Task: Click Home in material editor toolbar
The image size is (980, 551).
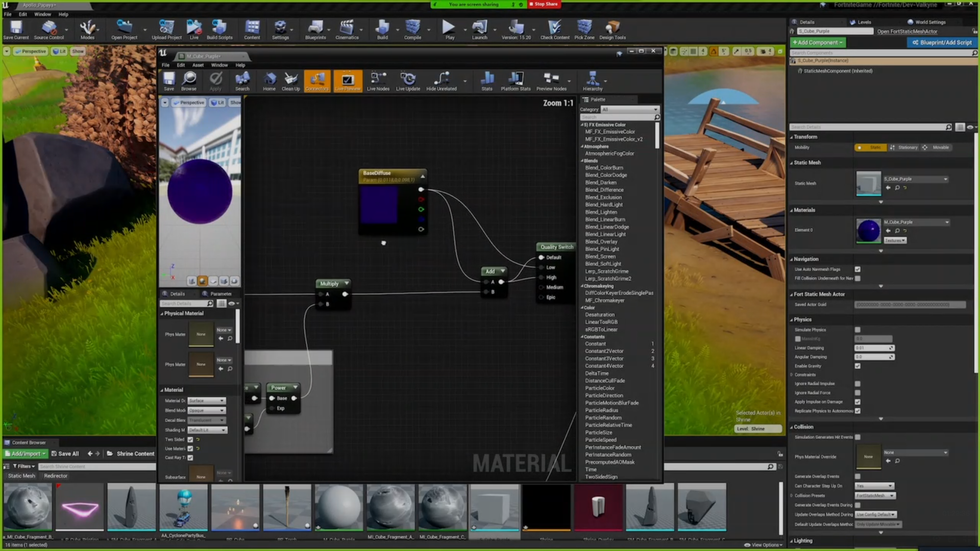Action: pyautogui.click(x=269, y=81)
